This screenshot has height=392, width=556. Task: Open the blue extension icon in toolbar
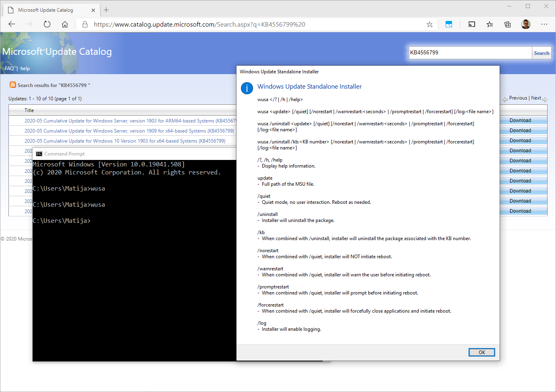(449, 24)
